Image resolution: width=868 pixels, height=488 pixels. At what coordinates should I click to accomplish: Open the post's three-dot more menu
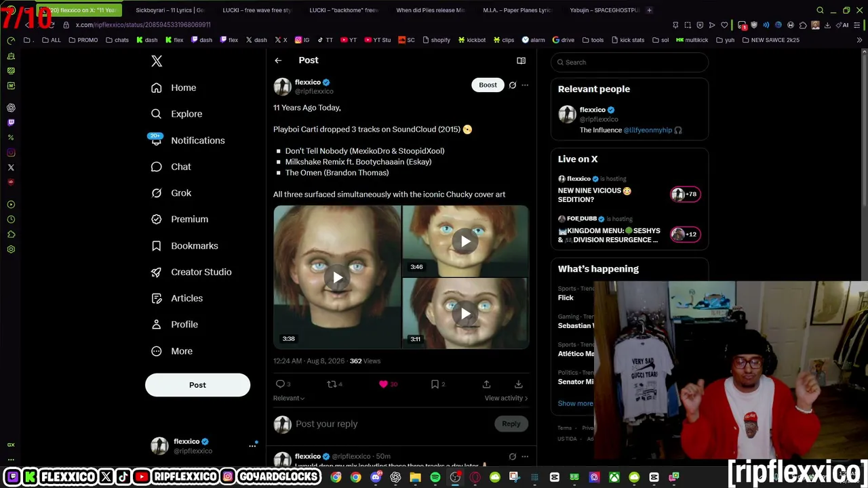(525, 85)
